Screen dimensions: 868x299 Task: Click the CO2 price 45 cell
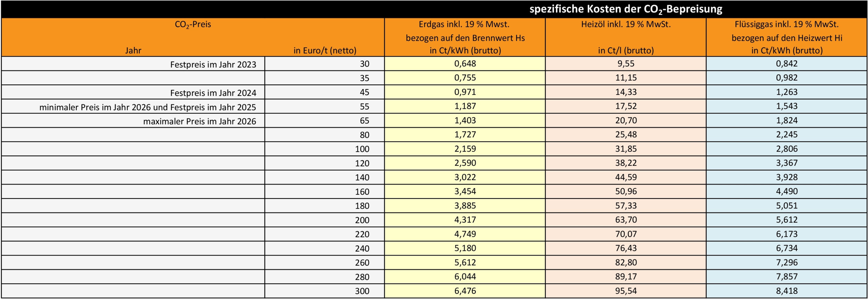tap(325, 92)
